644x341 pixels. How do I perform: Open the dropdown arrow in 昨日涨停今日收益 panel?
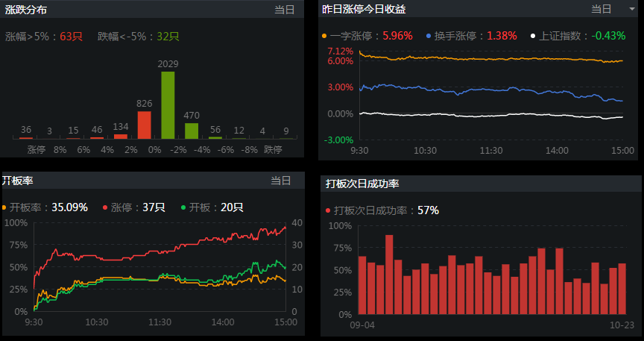point(633,9)
